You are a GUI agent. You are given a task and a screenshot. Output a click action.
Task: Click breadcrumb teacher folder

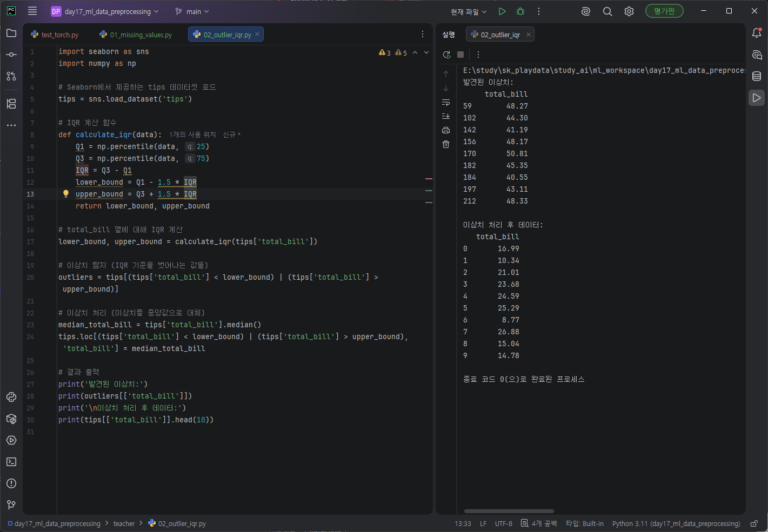point(124,523)
